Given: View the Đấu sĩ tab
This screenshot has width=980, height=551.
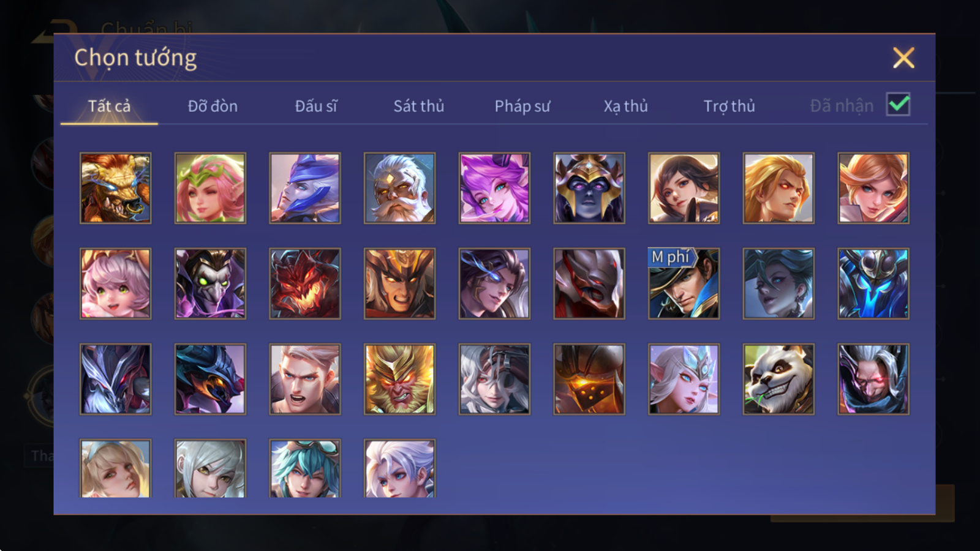Looking at the screenshot, I should coord(316,106).
